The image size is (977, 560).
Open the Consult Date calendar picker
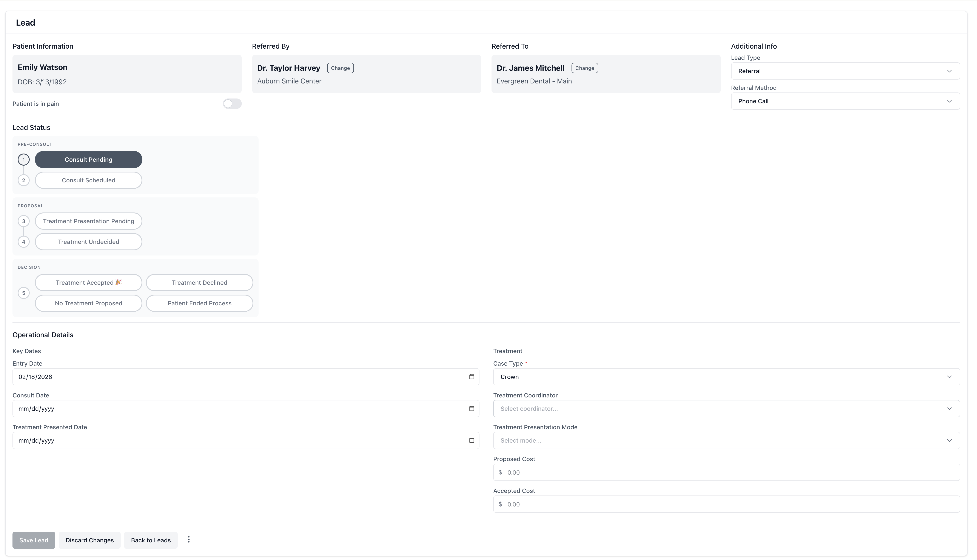coord(471,408)
